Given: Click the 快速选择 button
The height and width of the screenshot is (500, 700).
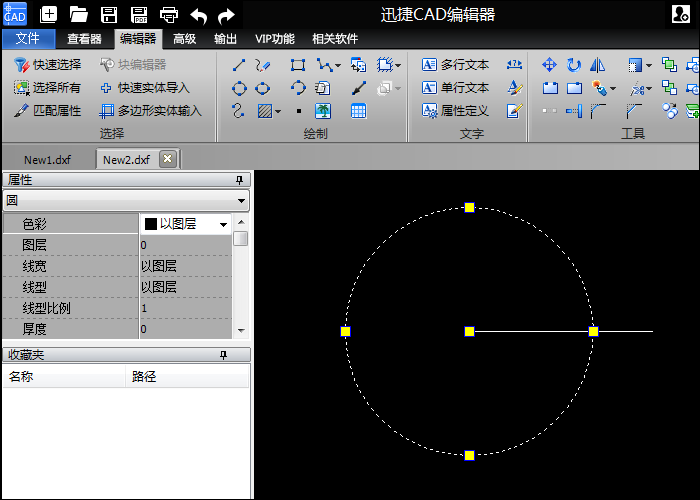Looking at the screenshot, I should click(47, 65).
